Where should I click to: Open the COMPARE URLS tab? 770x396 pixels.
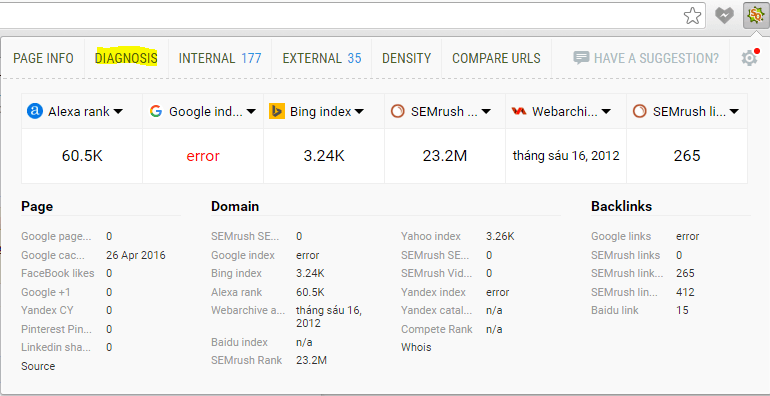point(496,58)
